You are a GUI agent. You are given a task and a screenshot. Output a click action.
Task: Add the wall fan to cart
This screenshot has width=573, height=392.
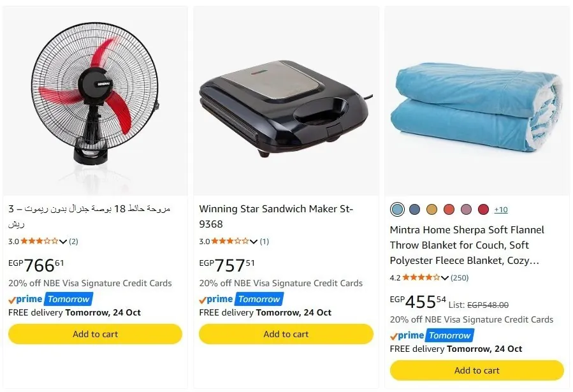coord(96,334)
